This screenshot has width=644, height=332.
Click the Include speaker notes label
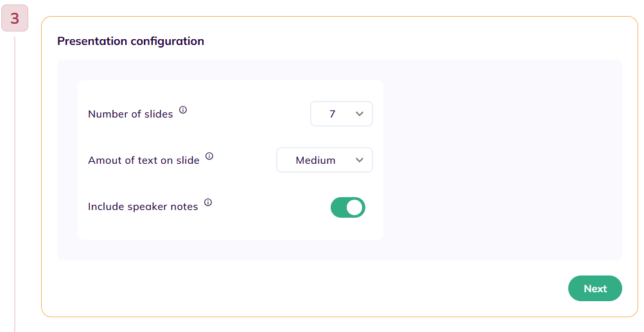pyautogui.click(x=143, y=207)
